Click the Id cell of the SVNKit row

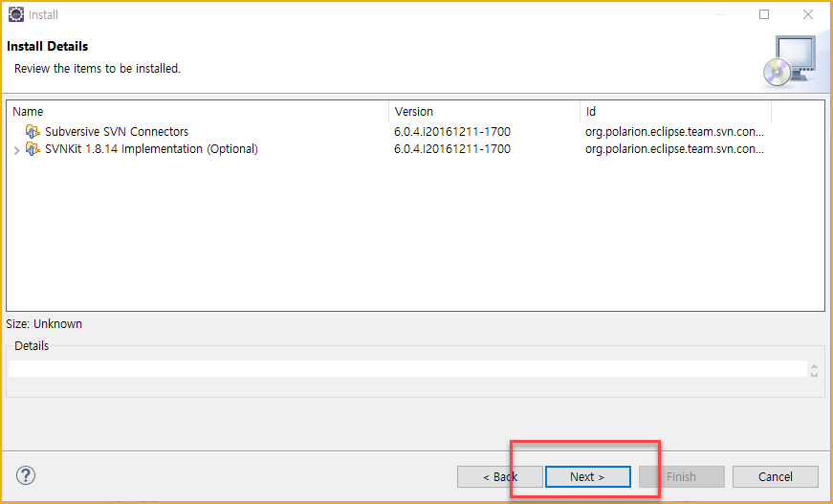(x=674, y=149)
